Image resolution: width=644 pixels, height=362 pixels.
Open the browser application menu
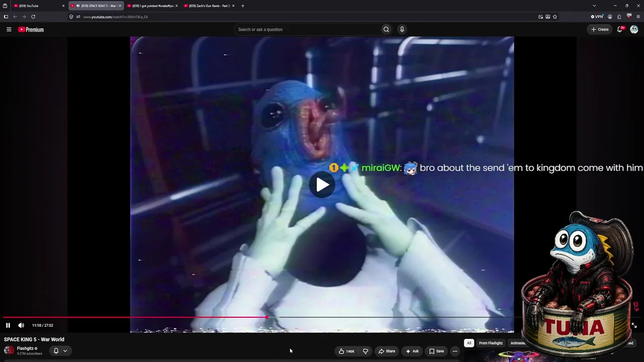point(638,17)
